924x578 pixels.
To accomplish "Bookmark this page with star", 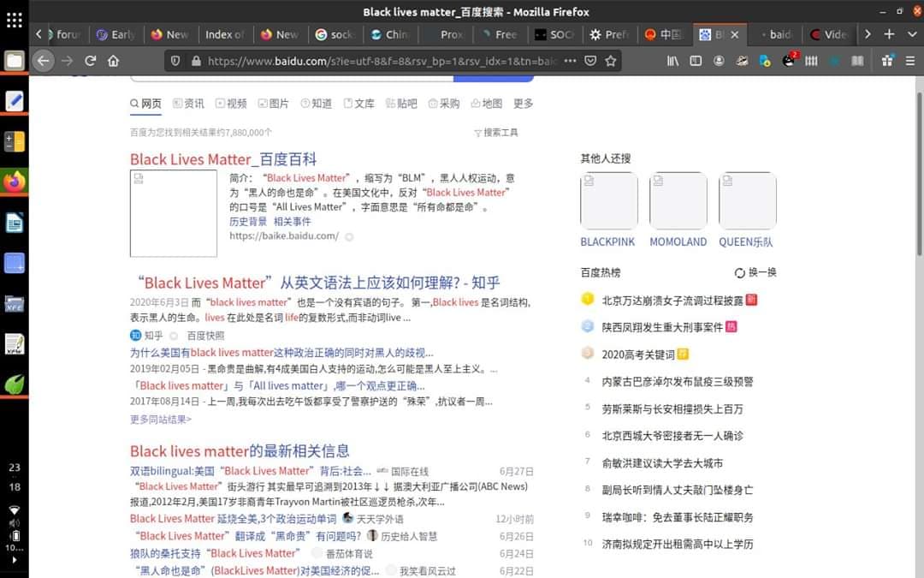I will click(611, 61).
